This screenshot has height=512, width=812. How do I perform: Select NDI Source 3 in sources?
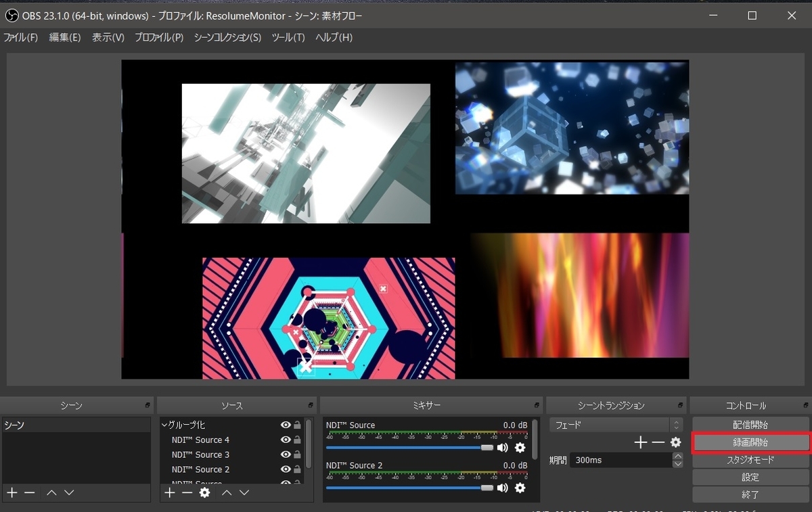[x=200, y=455]
